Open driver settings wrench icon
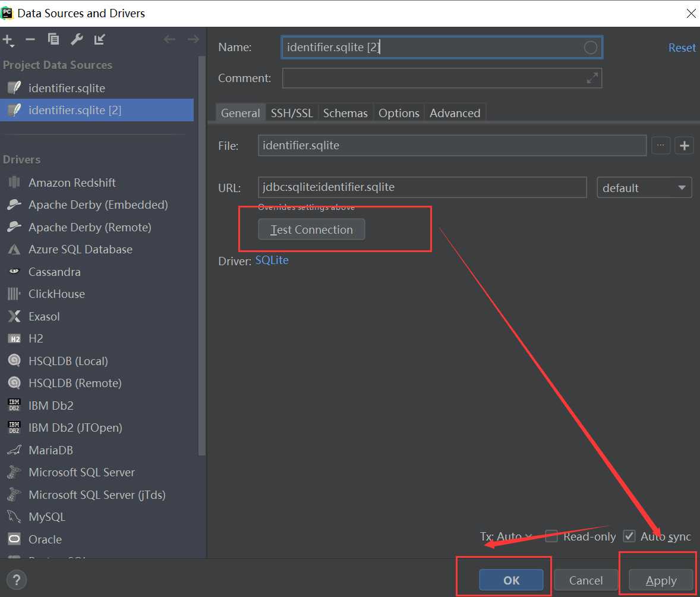The width and height of the screenshot is (700, 597). (x=77, y=40)
